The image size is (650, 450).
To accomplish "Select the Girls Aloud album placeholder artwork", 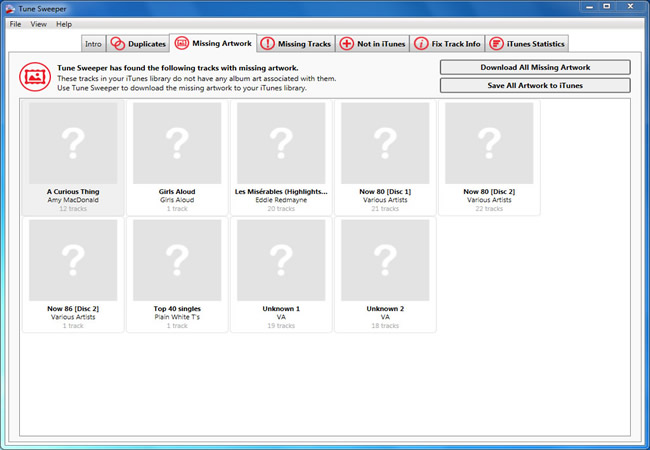I will [x=177, y=143].
